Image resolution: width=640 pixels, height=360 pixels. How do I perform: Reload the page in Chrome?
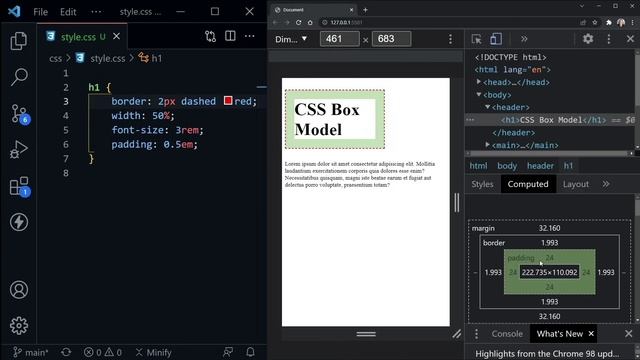click(x=298, y=22)
